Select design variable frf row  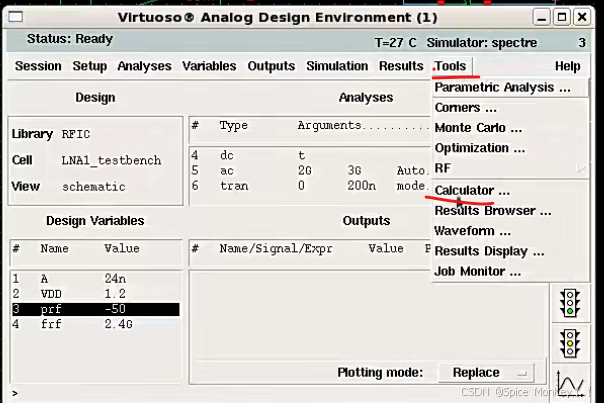click(96, 324)
